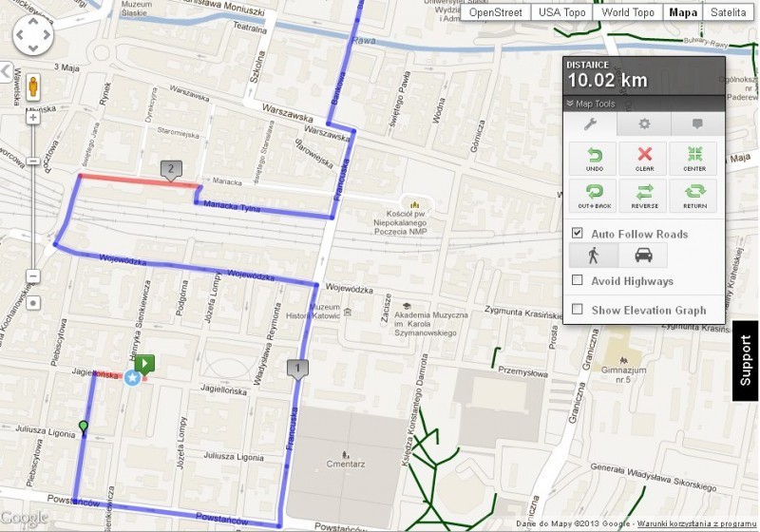Uncheck Auto Follow Roads
760x532 pixels.
pos(577,233)
